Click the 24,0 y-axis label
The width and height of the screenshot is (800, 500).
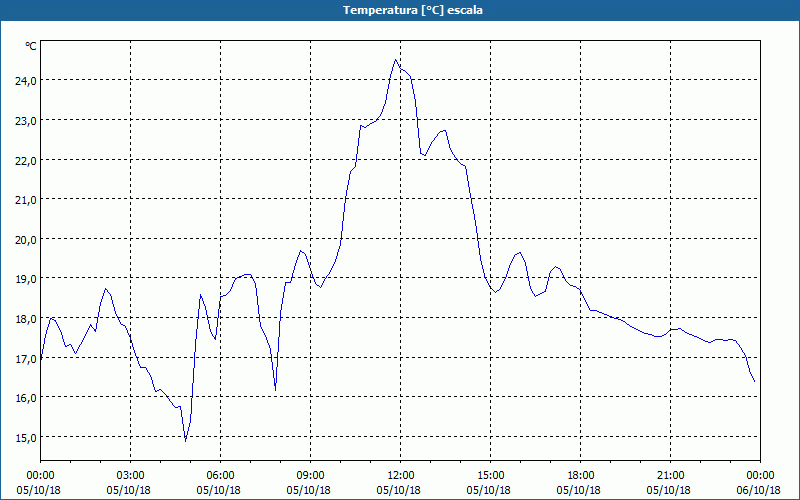26,81
